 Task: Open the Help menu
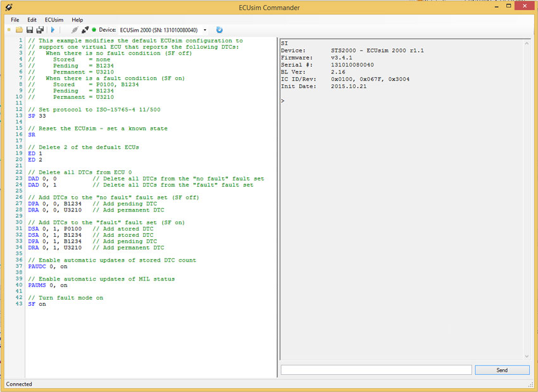point(77,20)
